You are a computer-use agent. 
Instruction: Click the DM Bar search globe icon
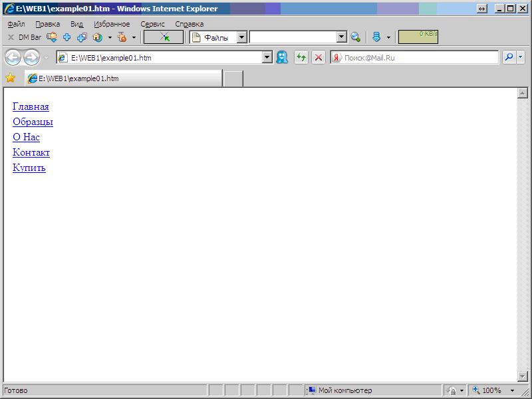(x=356, y=37)
